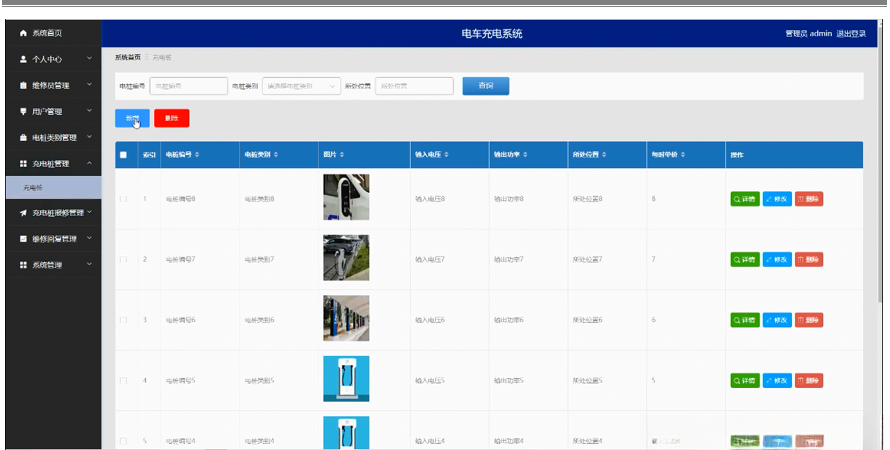Click the blue 查询 search button
Viewport: 890px width, 450px height.
486,86
